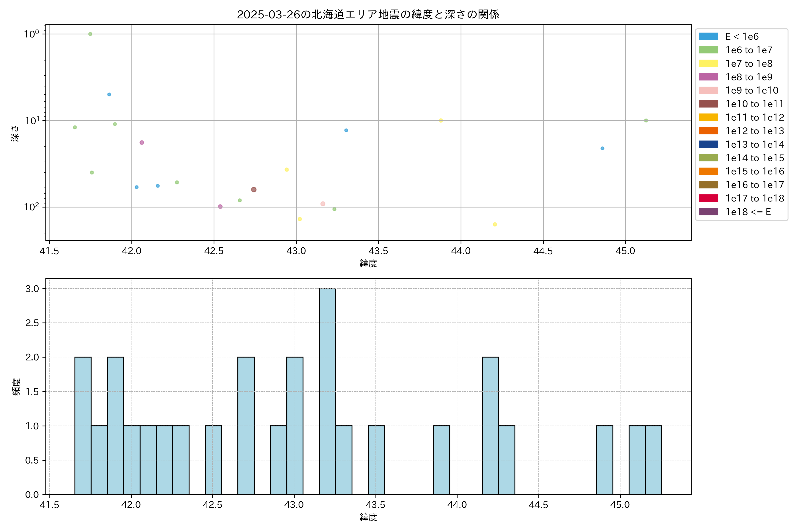Viewport: 798px width, 532px height.
Task: Click the blue E < 1e6 legend swatch
Action: (708, 36)
